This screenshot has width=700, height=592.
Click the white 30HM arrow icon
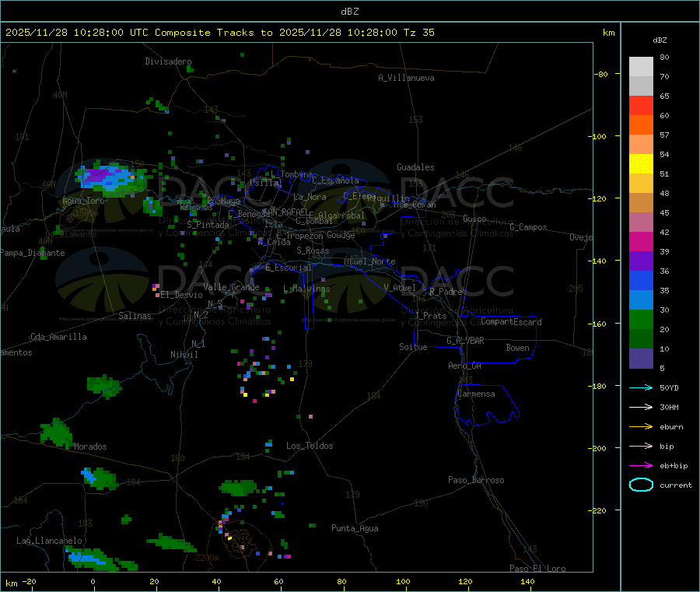click(641, 407)
